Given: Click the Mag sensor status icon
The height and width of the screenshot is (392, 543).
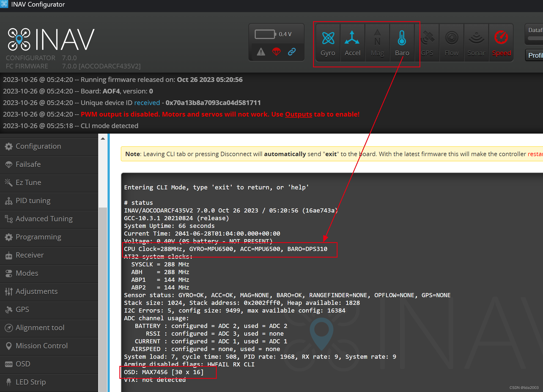Looking at the screenshot, I should pyautogui.click(x=377, y=43).
